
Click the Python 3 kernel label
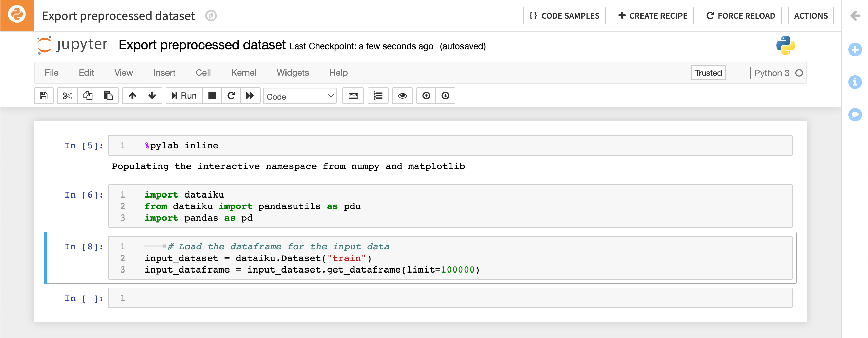[x=772, y=73]
